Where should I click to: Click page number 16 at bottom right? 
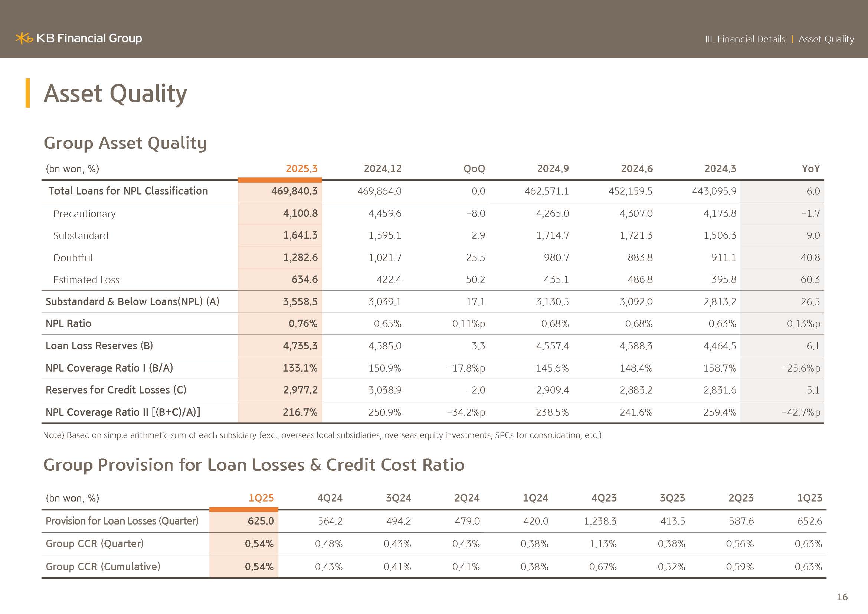[x=842, y=597]
